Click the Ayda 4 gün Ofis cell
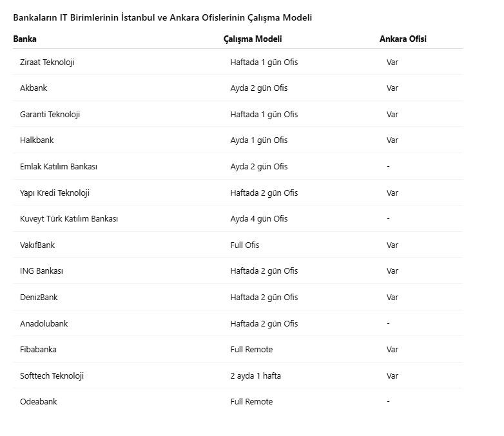Viewport: 504px width, 436px height. coord(259,219)
